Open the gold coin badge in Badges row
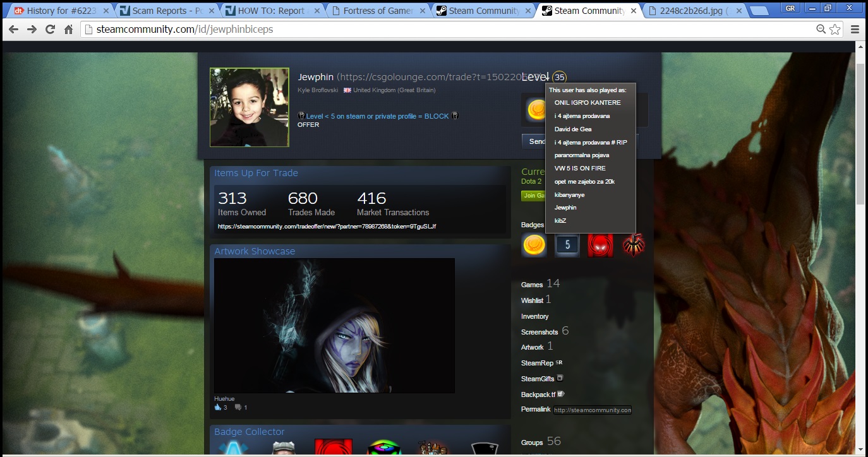 (534, 245)
